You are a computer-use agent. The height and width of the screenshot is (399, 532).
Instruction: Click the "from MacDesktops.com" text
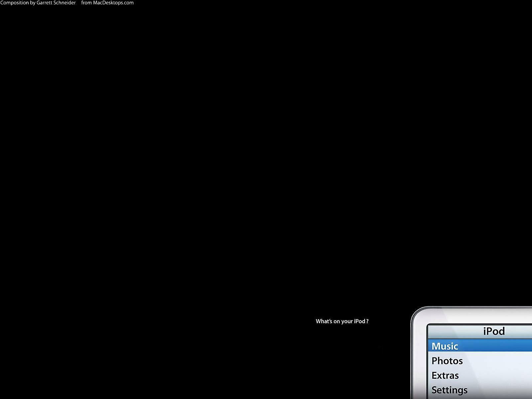point(107,3)
